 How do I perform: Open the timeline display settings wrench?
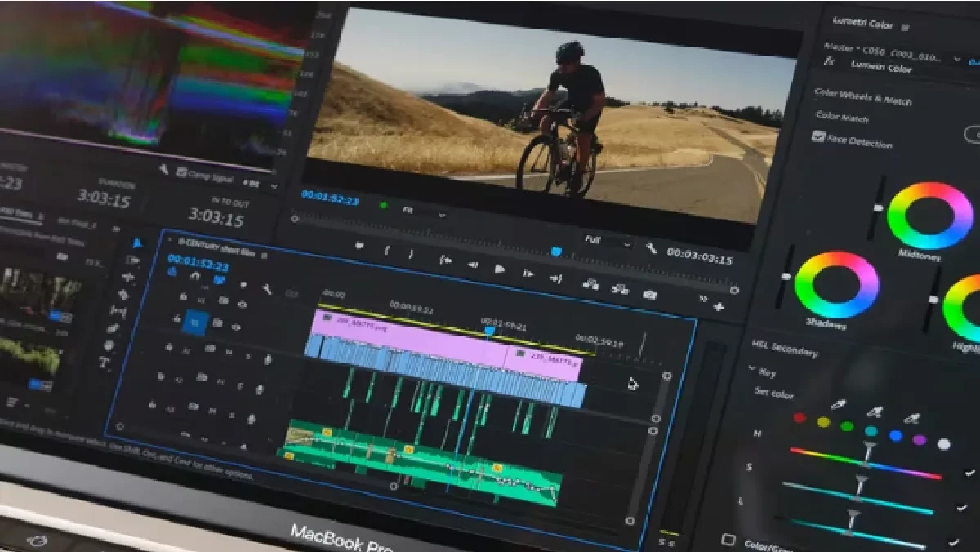(x=267, y=288)
